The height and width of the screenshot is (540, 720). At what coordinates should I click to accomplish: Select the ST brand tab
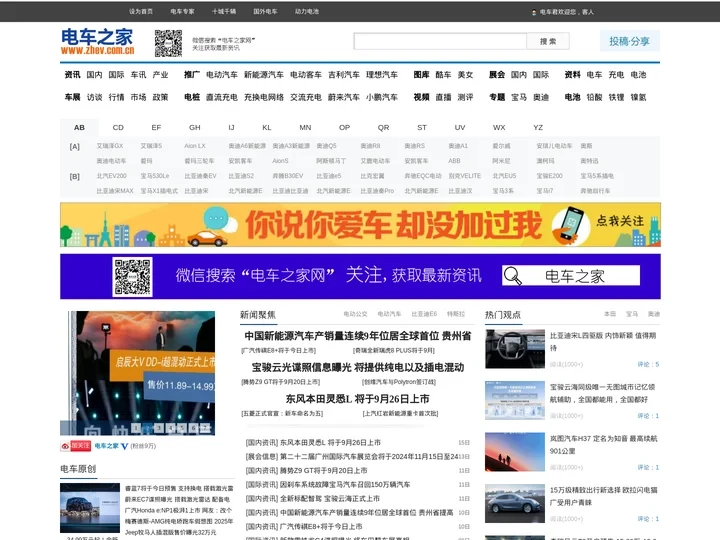[x=422, y=128]
